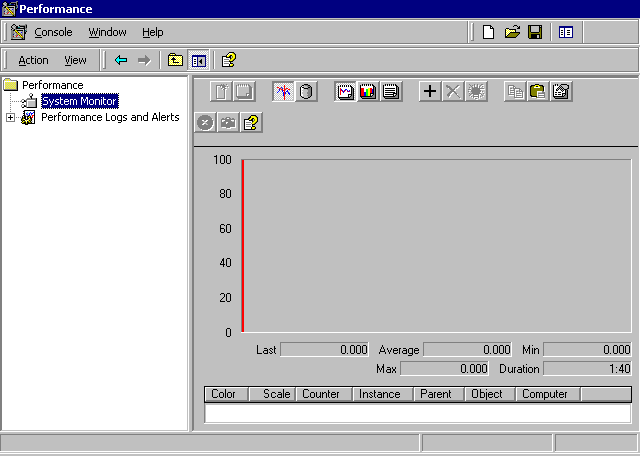Switch to View Histogram display

coord(368,92)
